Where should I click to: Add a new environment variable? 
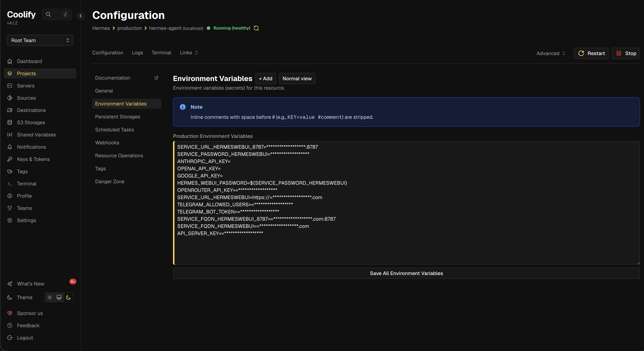click(x=265, y=78)
